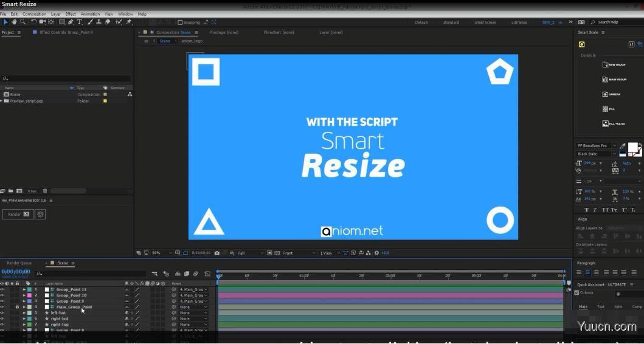Select the Rotation tool
Screen dimensions: 644x344
34,22
